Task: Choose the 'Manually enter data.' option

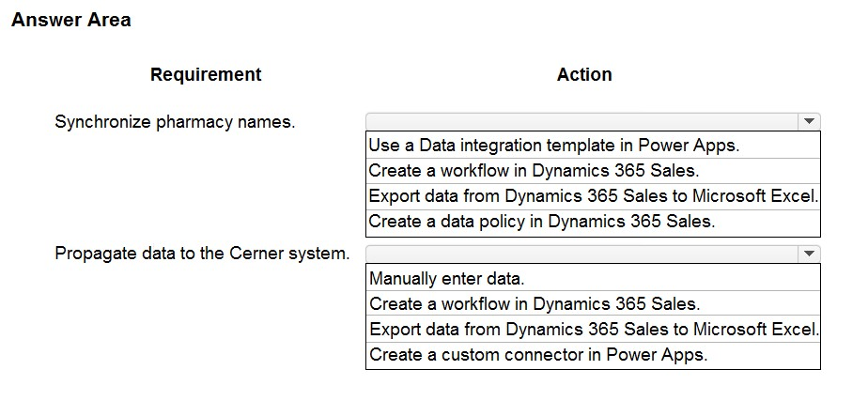Action: (x=447, y=279)
